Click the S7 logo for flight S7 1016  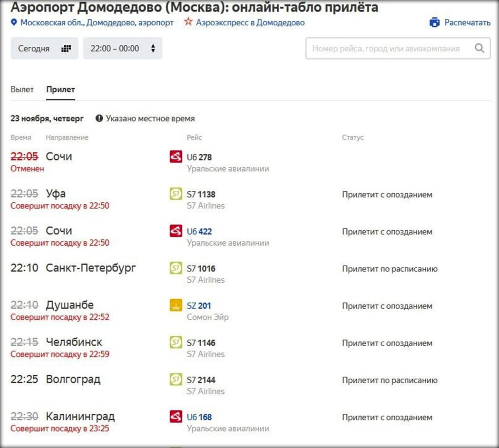click(175, 268)
